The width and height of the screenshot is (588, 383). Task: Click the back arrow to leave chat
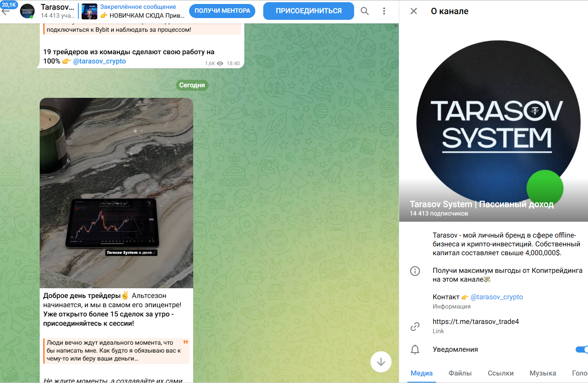[6, 11]
